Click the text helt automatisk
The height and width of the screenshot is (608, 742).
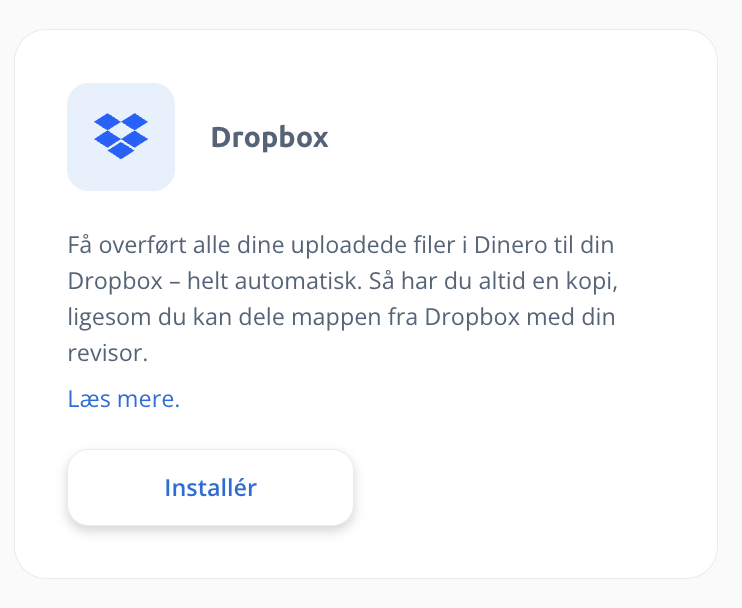(x=274, y=281)
